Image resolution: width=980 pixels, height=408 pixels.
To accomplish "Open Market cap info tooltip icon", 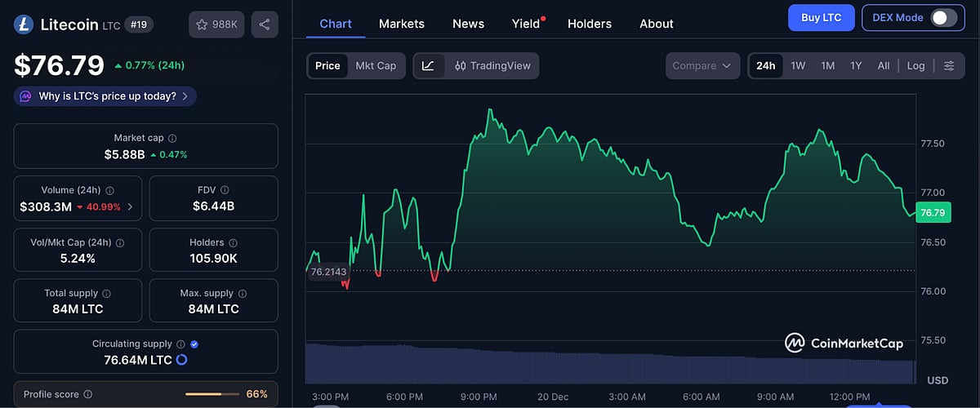I will click(172, 139).
